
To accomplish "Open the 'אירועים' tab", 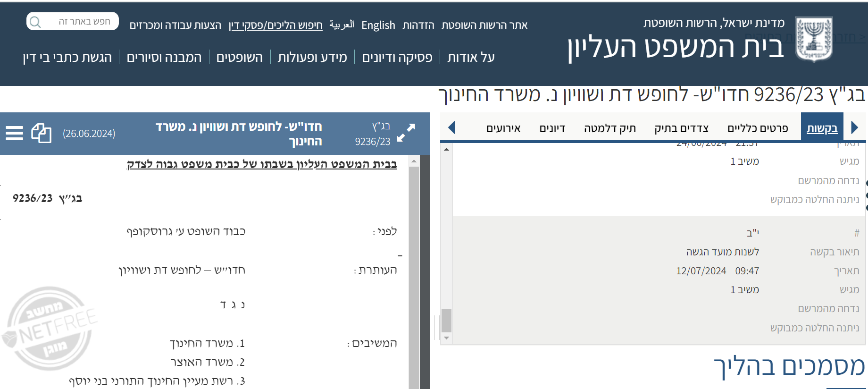I will 503,128.
